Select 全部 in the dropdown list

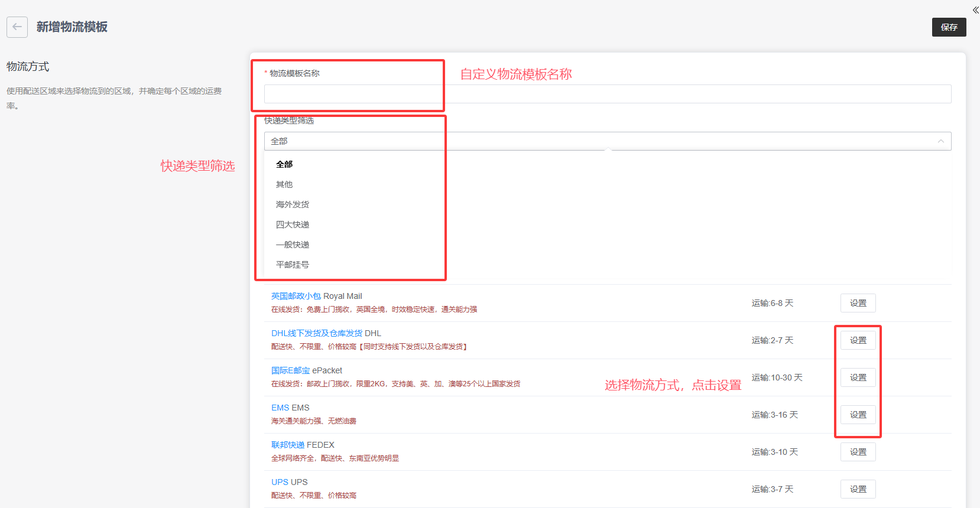(284, 164)
